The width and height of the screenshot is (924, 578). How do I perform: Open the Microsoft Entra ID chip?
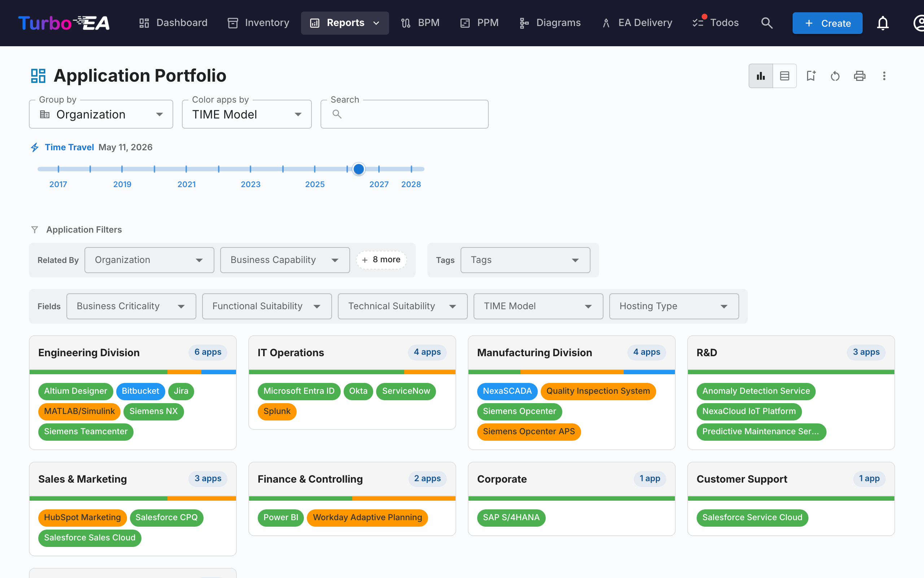299,391
